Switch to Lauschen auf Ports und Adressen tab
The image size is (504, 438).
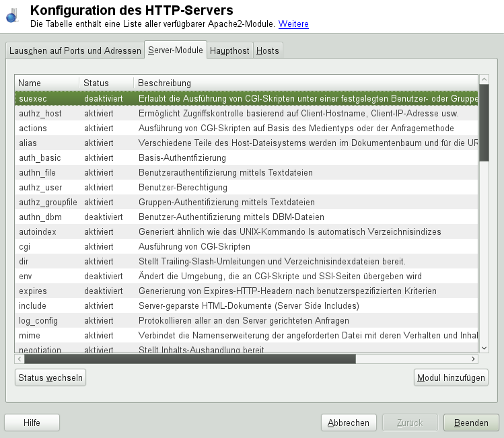pyautogui.click(x=75, y=50)
